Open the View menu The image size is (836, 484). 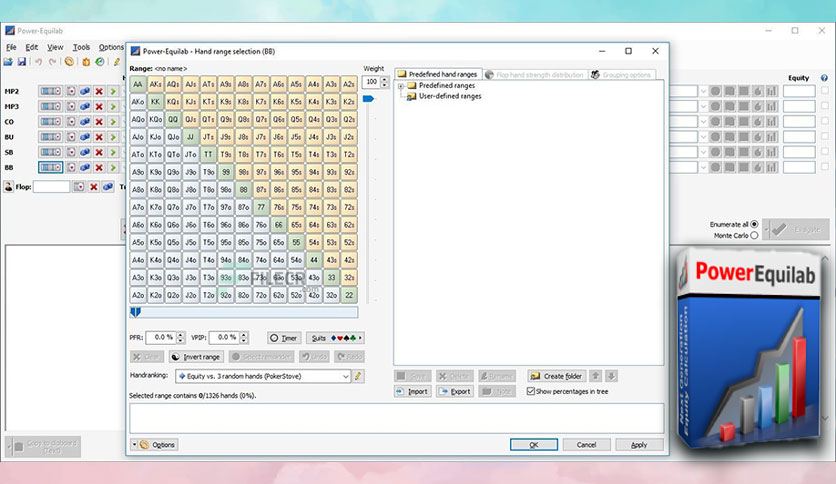pyautogui.click(x=55, y=47)
